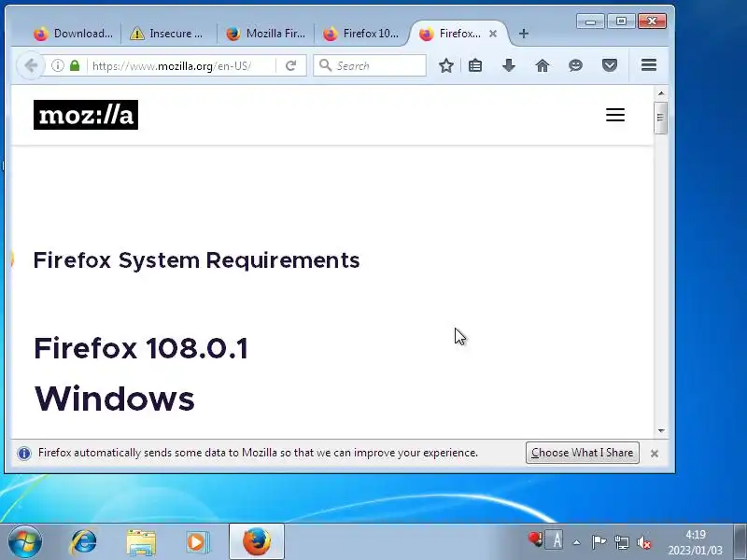The height and width of the screenshot is (560, 747).
Task: Go back using the back arrow button
Action: click(x=31, y=65)
